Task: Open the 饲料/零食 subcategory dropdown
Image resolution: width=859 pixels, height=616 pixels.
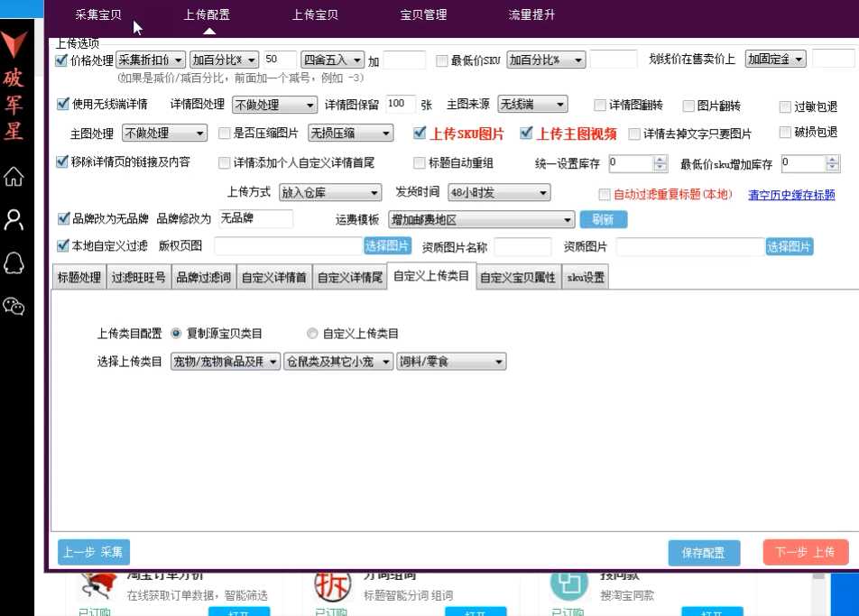Action: tap(451, 362)
